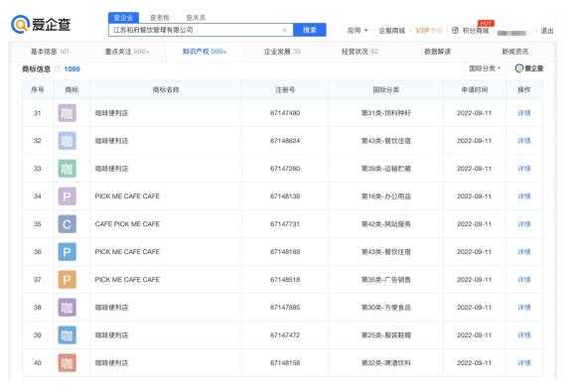
Task: Click the 商标名称 column header
Action: point(166,89)
